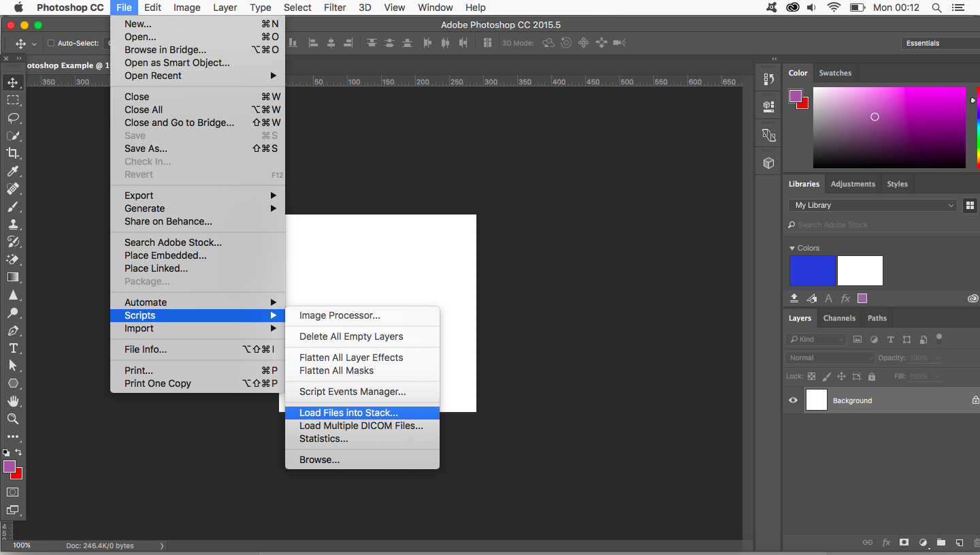Select the Brush tool

(x=13, y=206)
